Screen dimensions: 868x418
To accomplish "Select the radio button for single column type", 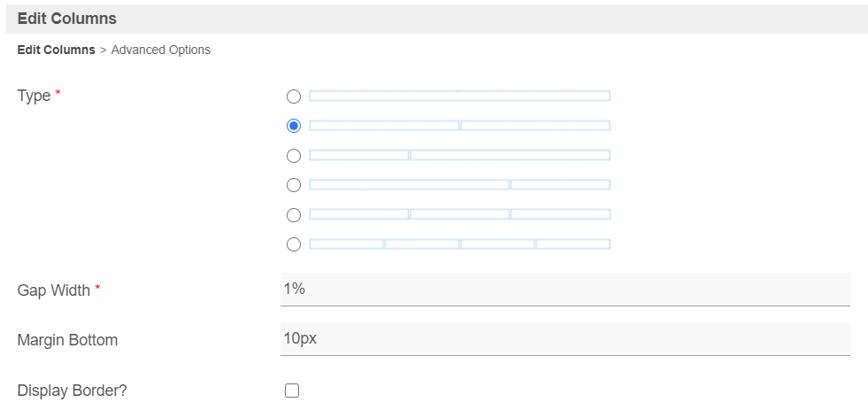I will (294, 96).
